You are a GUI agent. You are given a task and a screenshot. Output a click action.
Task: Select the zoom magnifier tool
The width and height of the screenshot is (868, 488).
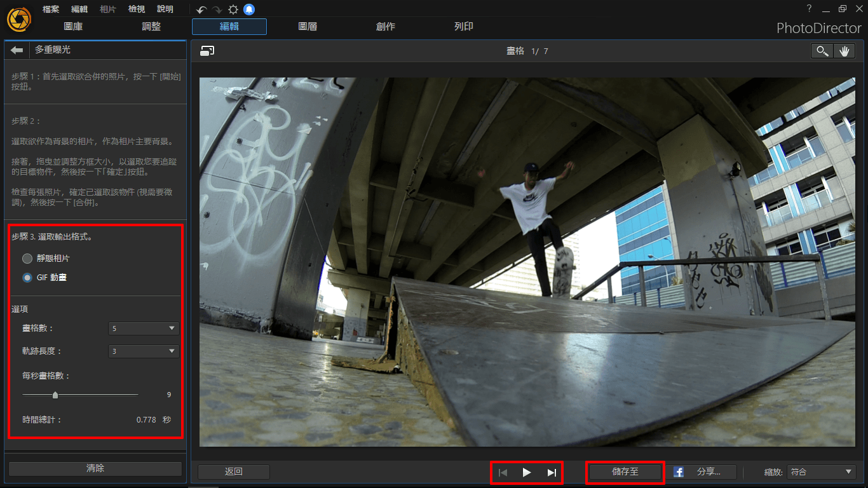(x=822, y=51)
